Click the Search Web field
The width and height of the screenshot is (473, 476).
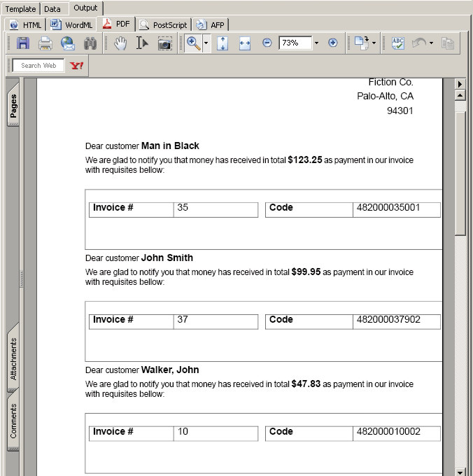point(38,66)
